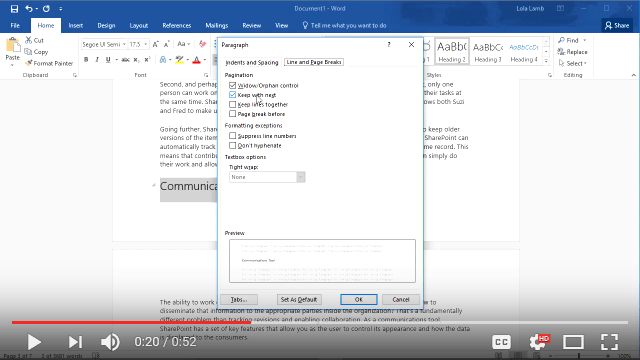The height and width of the screenshot is (360, 640).
Task: Apply subscript formatting
Action: click(137, 60)
